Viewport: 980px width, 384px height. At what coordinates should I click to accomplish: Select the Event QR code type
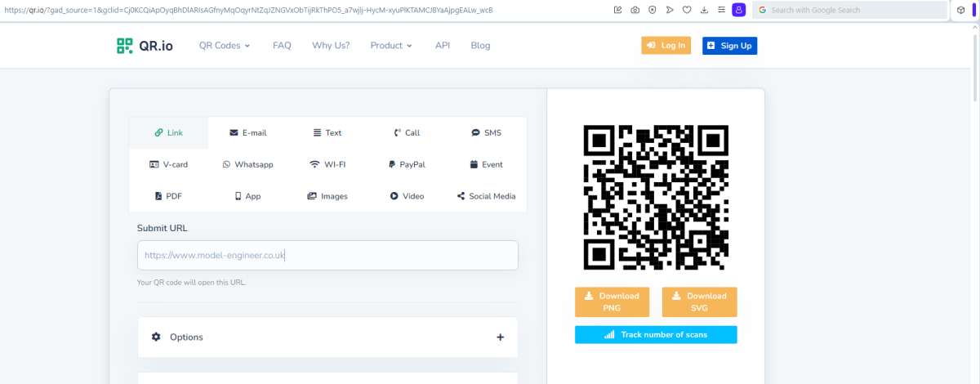point(487,164)
